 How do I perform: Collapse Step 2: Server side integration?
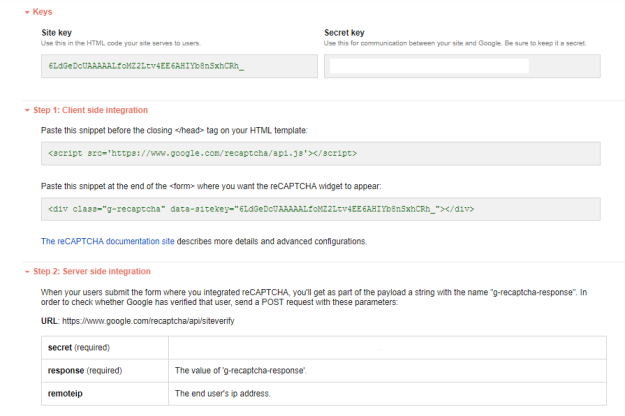(88, 271)
